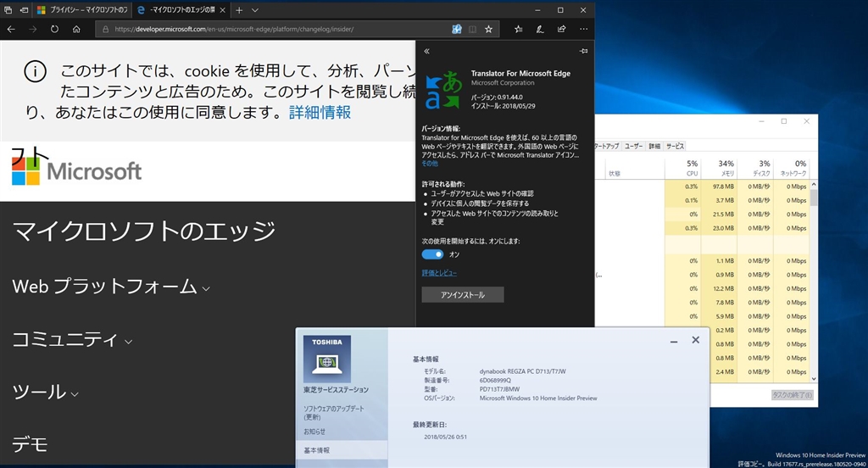Click the Edge address bar URL
The height and width of the screenshot is (468, 868).
coord(234,29)
